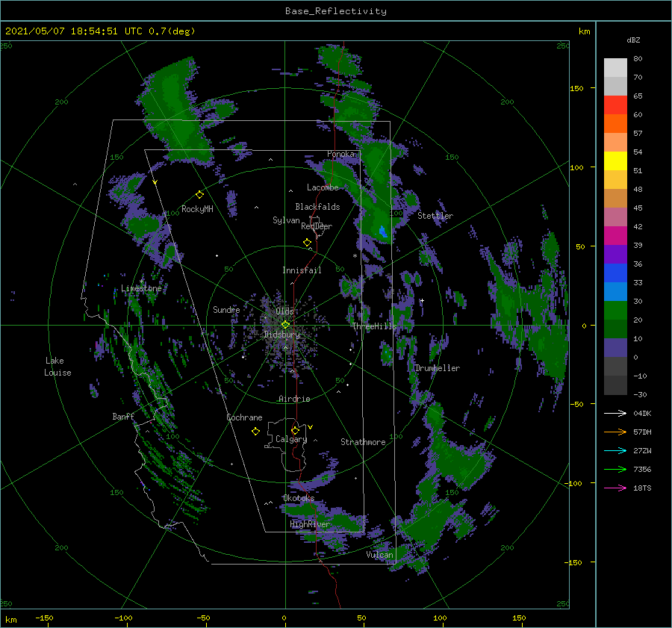The height and width of the screenshot is (628, 672).
Task: Click the Sylvan label
Action: point(286,220)
